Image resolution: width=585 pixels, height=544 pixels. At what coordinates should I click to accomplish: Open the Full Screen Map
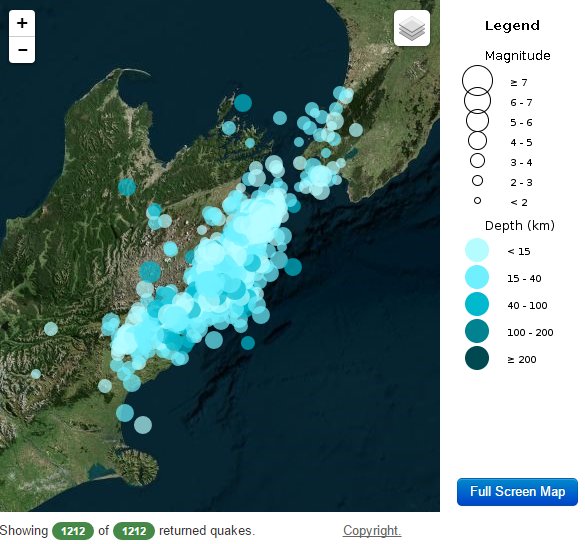(x=517, y=491)
